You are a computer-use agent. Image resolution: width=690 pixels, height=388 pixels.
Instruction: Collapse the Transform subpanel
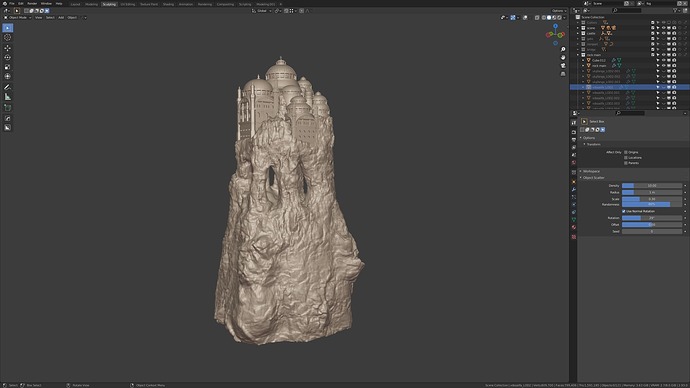585,144
